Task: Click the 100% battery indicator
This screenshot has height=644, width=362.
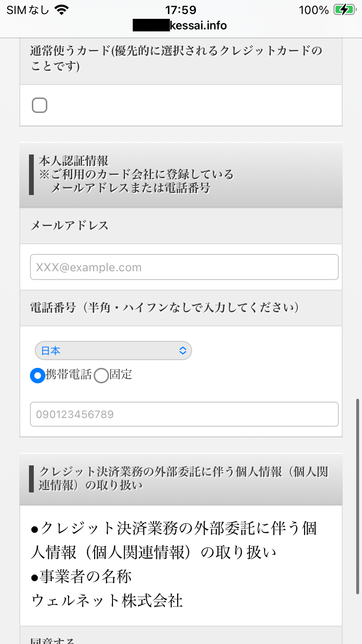Action: [314, 9]
